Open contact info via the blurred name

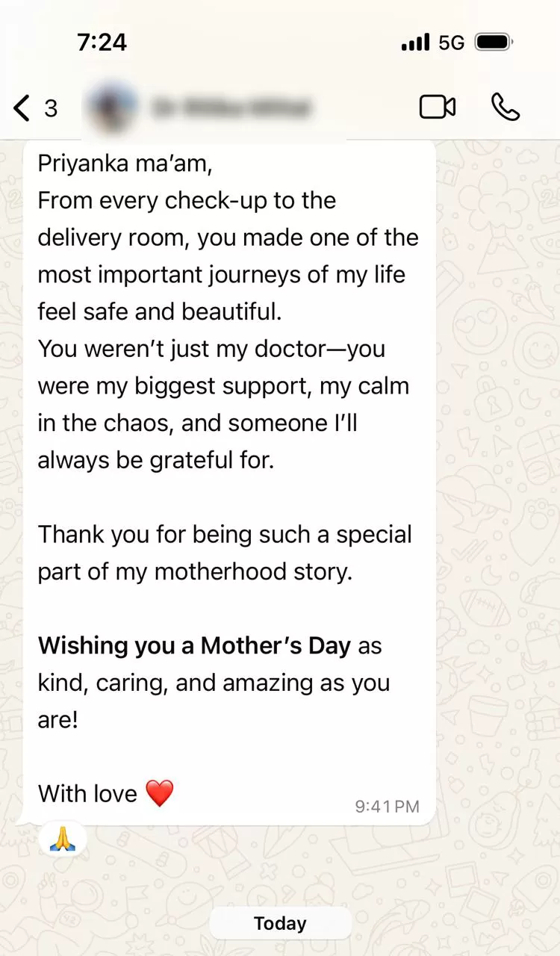(231, 109)
